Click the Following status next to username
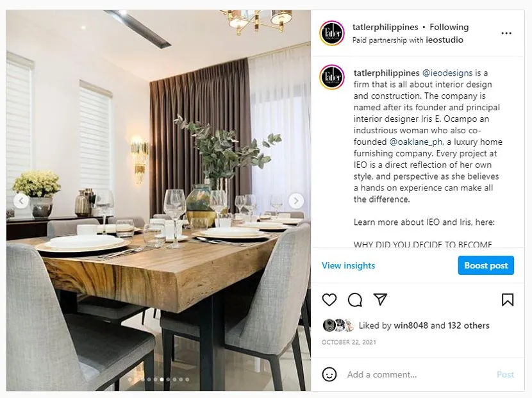Viewport: 532px width, 398px height. coord(449,27)
